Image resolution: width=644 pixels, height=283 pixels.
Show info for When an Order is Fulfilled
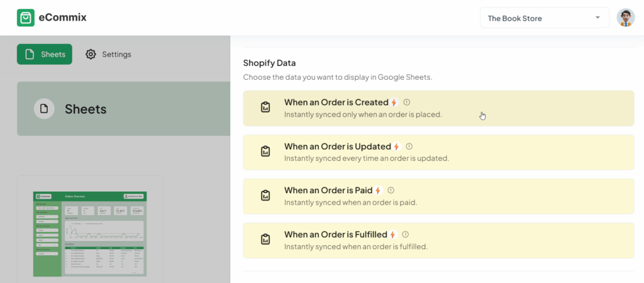pyautogui.click(x=406, y=235)
